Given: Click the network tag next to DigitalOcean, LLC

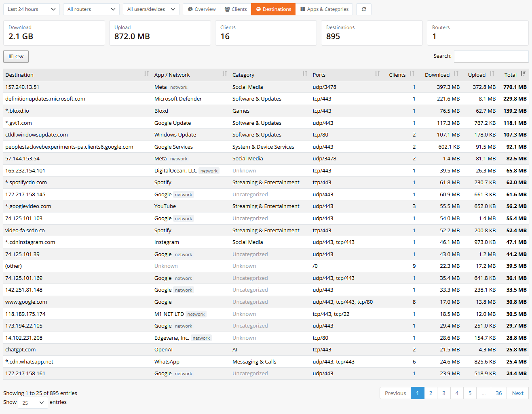Looking at the screenshot, I should [x=209, y=171].
